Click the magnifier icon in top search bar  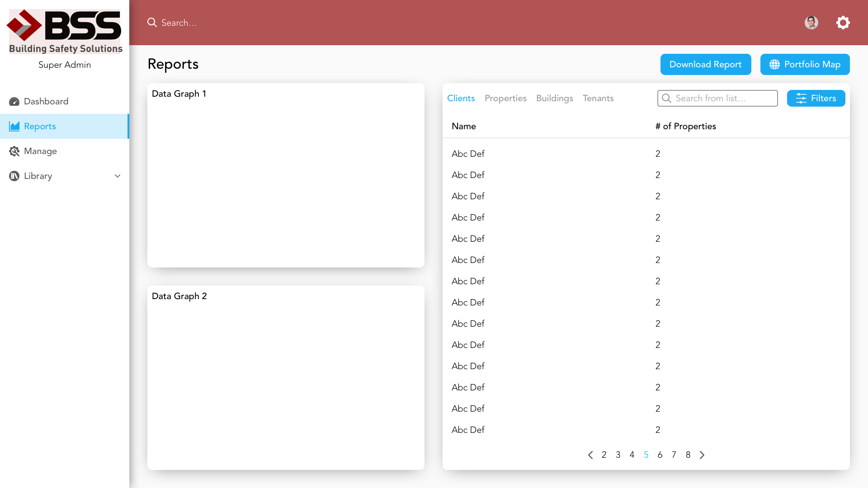click(x=152, y=23)
